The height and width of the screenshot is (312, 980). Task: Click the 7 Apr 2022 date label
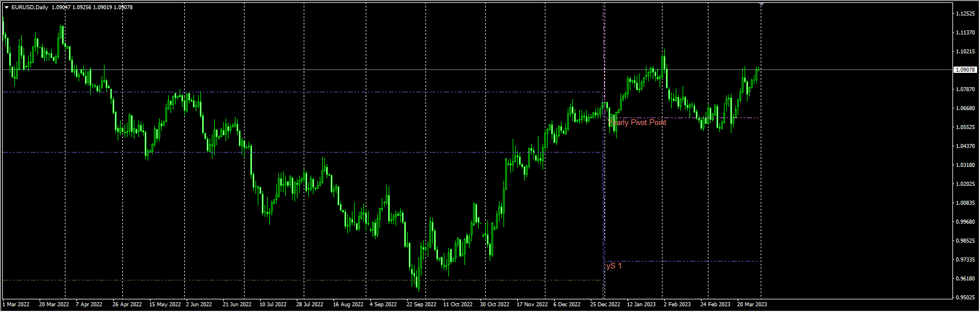point(89,305)
